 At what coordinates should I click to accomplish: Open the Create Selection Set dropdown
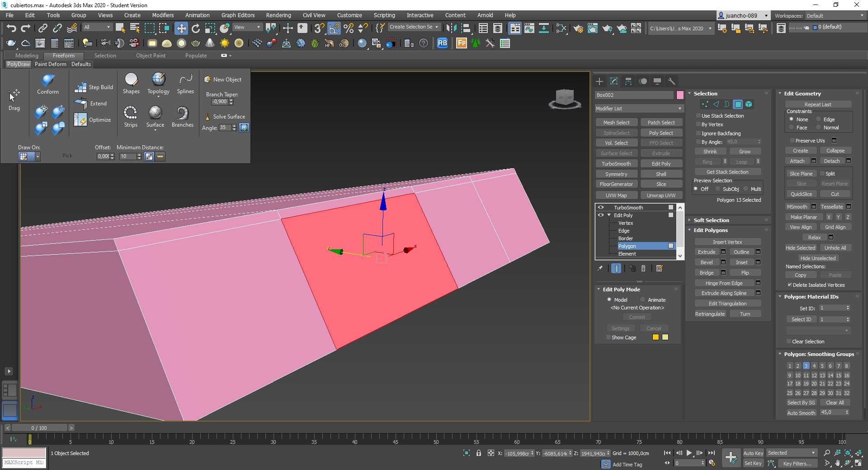(x=414, y=27)
